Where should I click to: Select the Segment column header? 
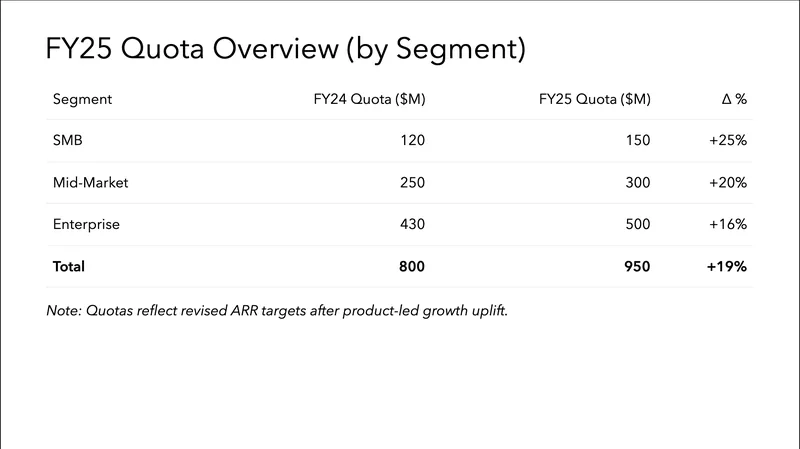pos(82,100)
